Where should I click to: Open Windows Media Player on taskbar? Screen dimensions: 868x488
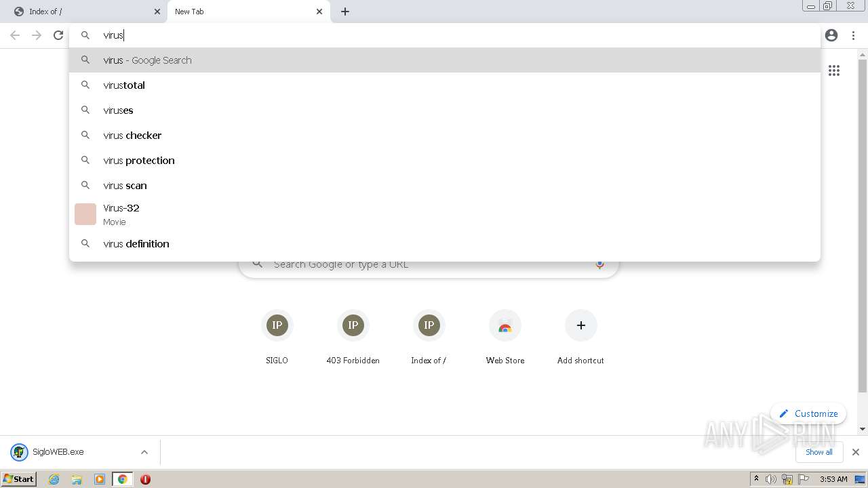point(100,479)
